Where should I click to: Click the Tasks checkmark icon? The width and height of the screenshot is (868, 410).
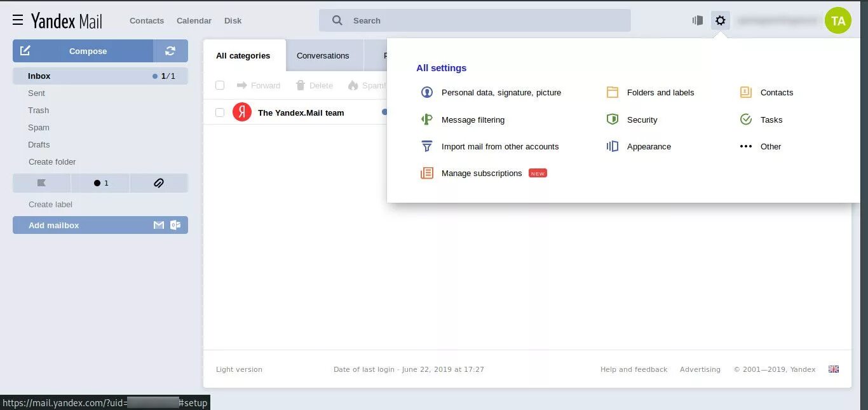tap(746, 120)
